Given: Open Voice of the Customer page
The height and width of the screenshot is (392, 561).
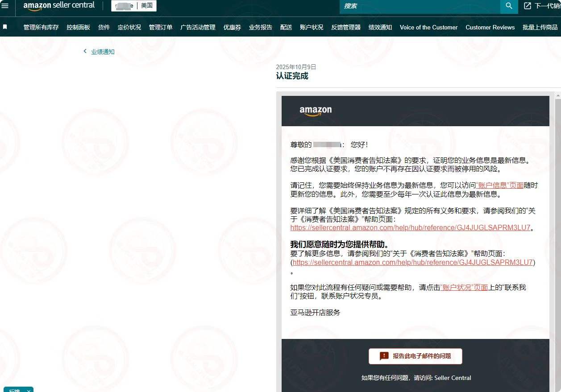Looking at the screenshot, I should point(428,27).
